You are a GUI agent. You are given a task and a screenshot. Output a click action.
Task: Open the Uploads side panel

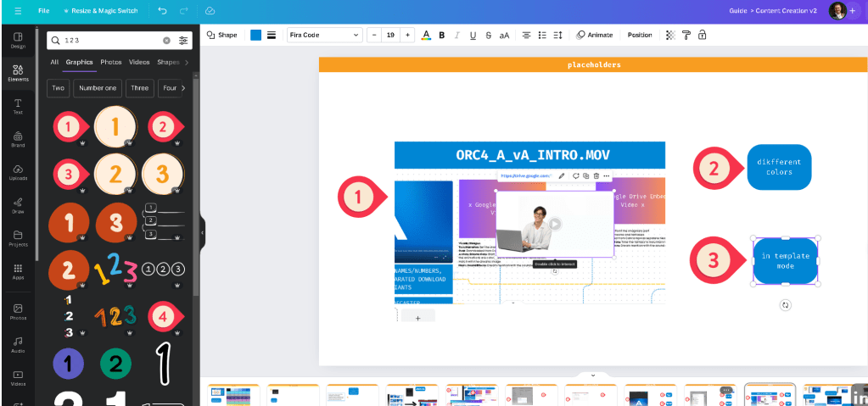pos(18,173)
